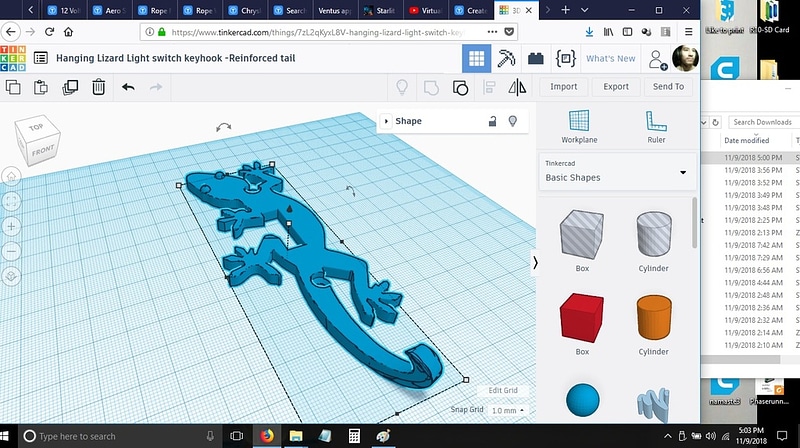Image resolution: width=800 pixels, height=448 pixels.
Task: Open a new browser tab
Action: 565,10
